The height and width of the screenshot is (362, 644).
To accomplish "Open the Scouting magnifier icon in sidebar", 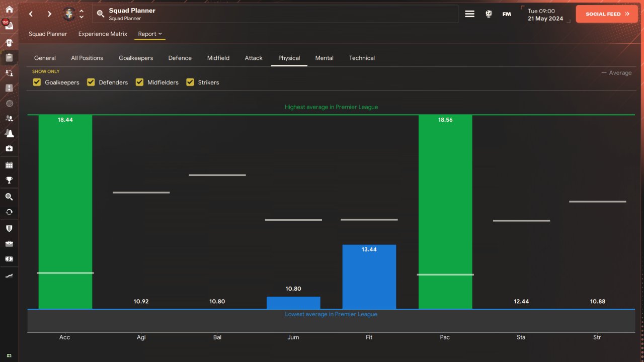I will coord(9,197).
